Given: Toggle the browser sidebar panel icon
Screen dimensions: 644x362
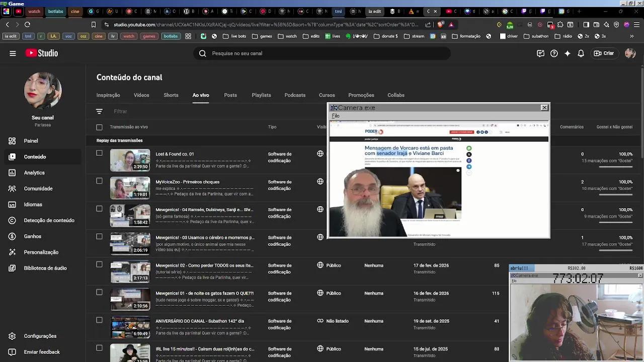Looking at the screenshot, I should pos(586,24).
